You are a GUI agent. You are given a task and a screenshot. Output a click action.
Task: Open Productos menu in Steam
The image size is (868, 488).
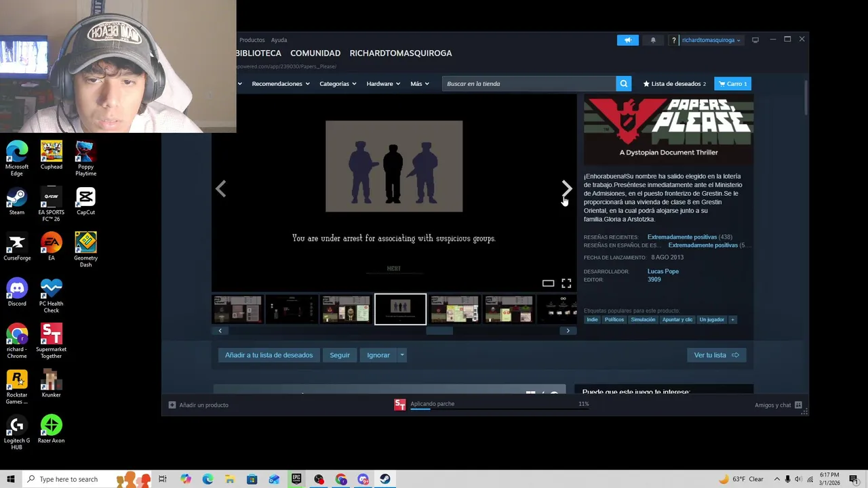tap(252, 40)
